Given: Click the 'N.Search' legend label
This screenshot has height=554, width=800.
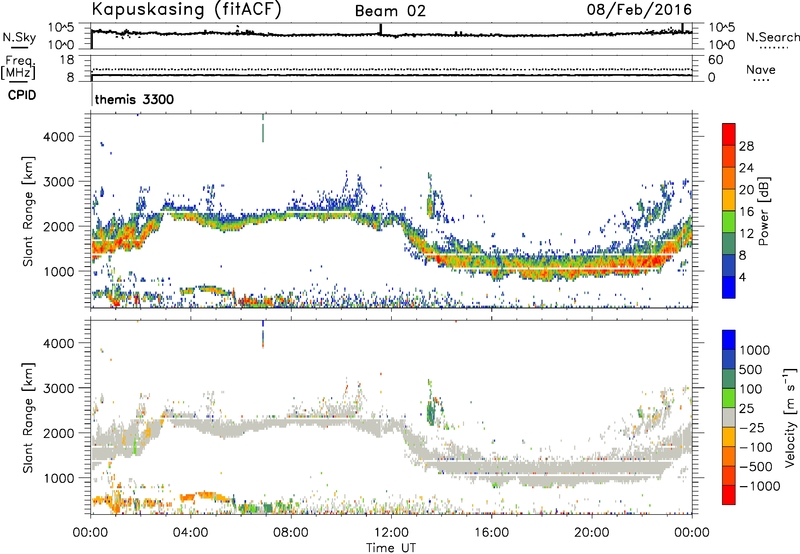Looking at the screenshot, I should click(772, 37).
